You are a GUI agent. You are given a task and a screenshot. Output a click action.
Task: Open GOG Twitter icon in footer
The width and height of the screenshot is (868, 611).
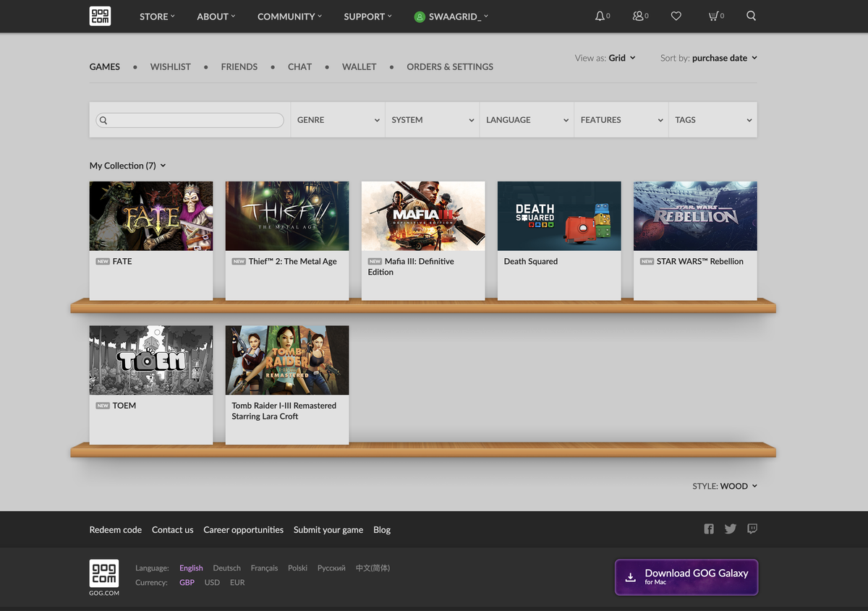[x=731, y=529]
